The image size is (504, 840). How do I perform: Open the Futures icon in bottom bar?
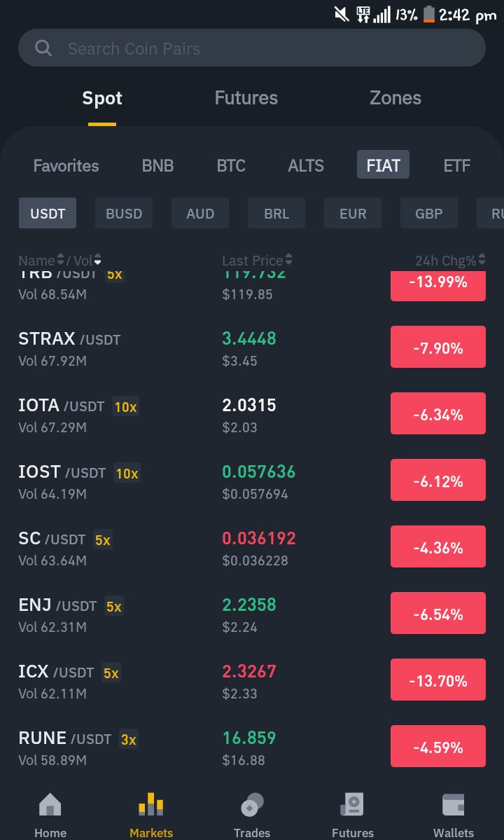[353, 804]
